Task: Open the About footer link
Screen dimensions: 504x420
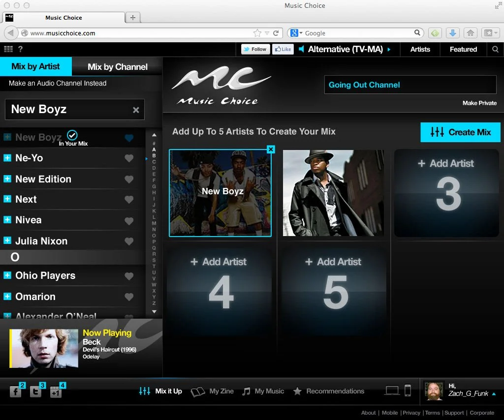Action: point(368,413)
